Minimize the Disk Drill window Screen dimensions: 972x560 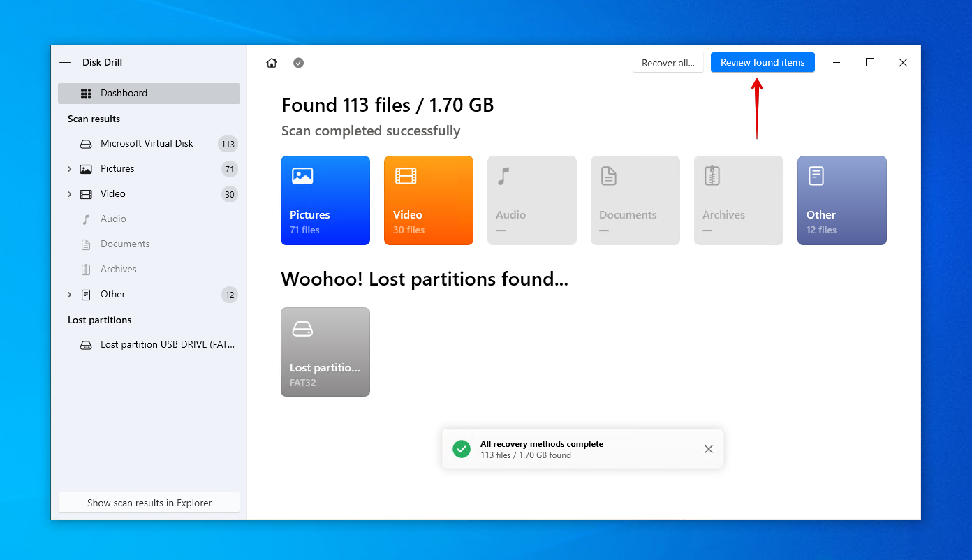pyautogui.click(x=837, y=62)
